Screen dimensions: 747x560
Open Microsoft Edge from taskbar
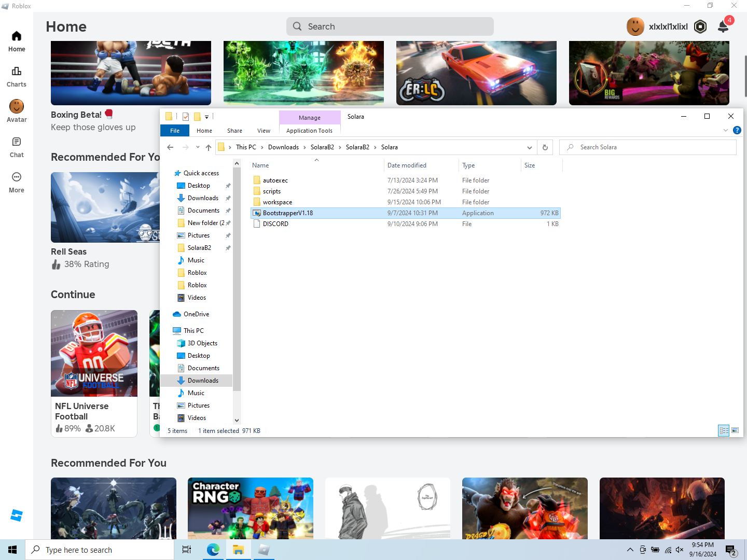tap(213, 550)
